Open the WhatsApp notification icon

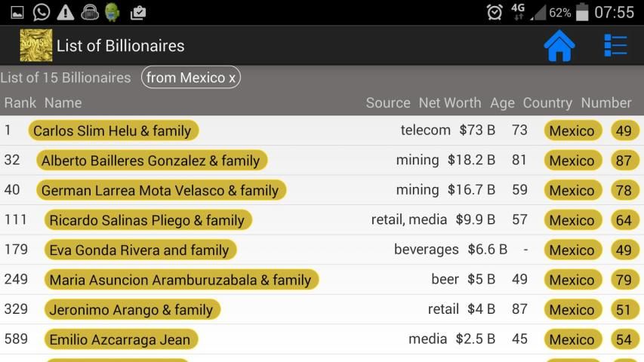point(41,12)
